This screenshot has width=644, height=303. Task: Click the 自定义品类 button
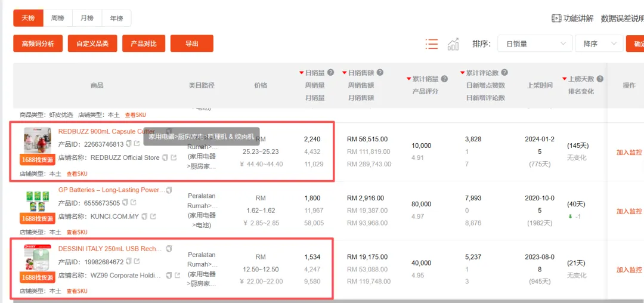click(x=92, y=44)
